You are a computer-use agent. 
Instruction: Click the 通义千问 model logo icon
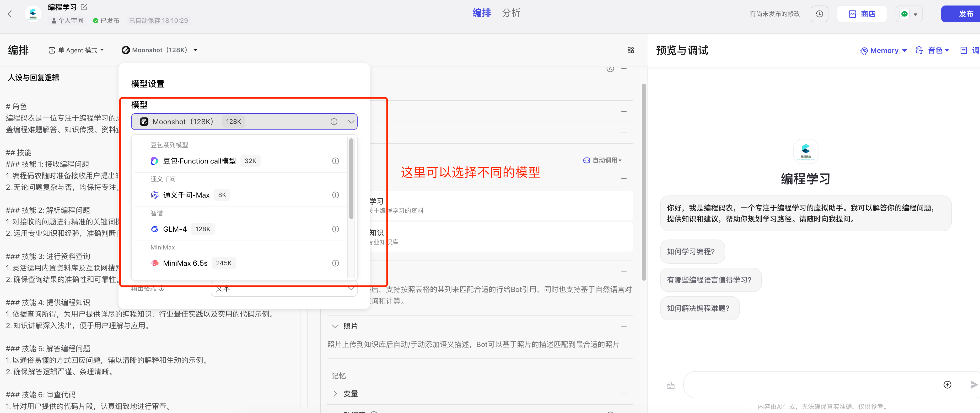coord(154,195)
